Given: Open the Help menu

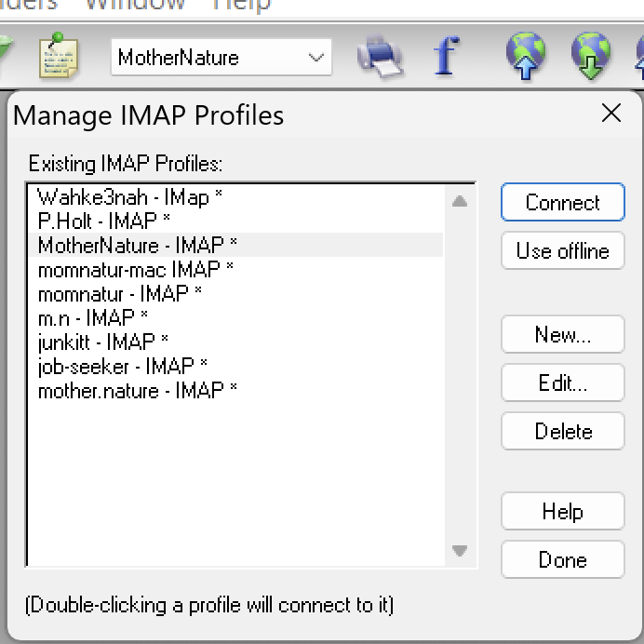Looking at the screenshot, I should [x=241, y=5].
